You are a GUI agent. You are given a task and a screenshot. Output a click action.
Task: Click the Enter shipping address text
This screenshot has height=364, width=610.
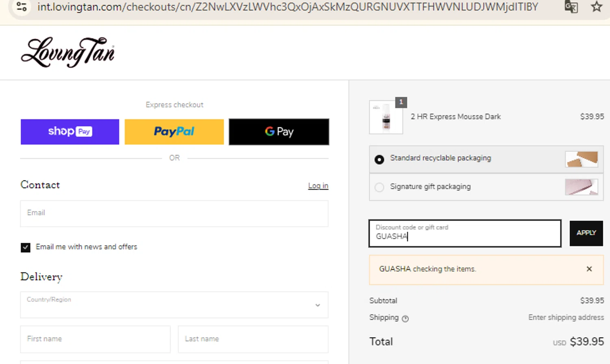[x=566, y=317]
